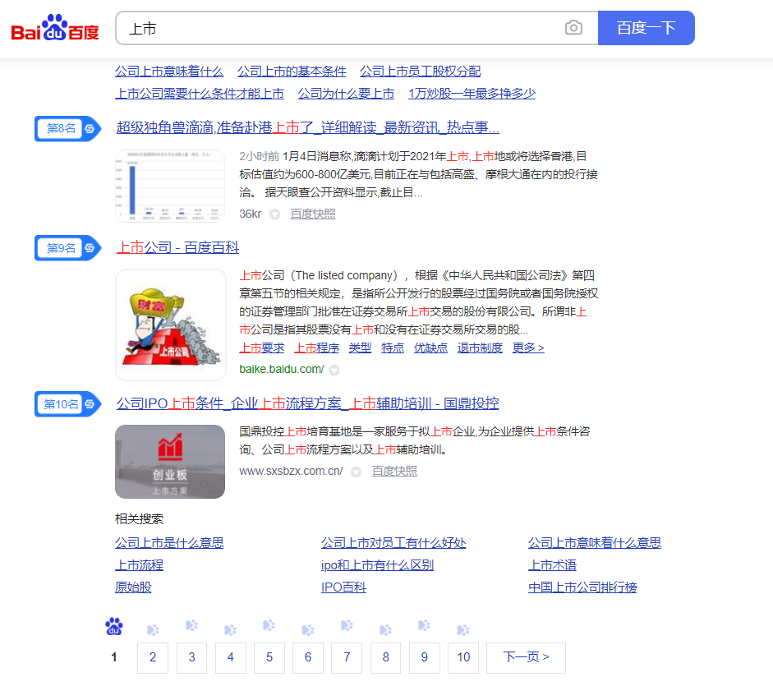The width and height of the screenshot is (773, 700).
Task: Go to results page 10
Action: pyautogui.click(x=463, y=657)
